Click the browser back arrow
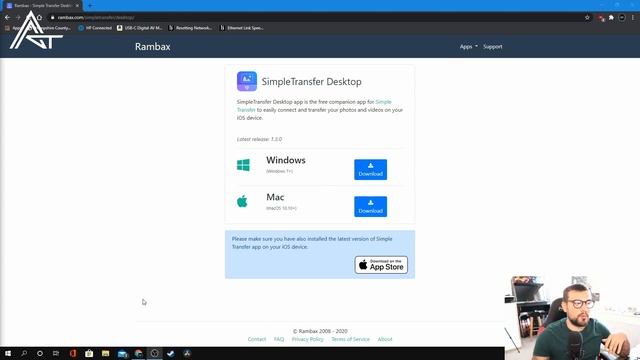This screenshot has height=360, width=640. point(7,18)
